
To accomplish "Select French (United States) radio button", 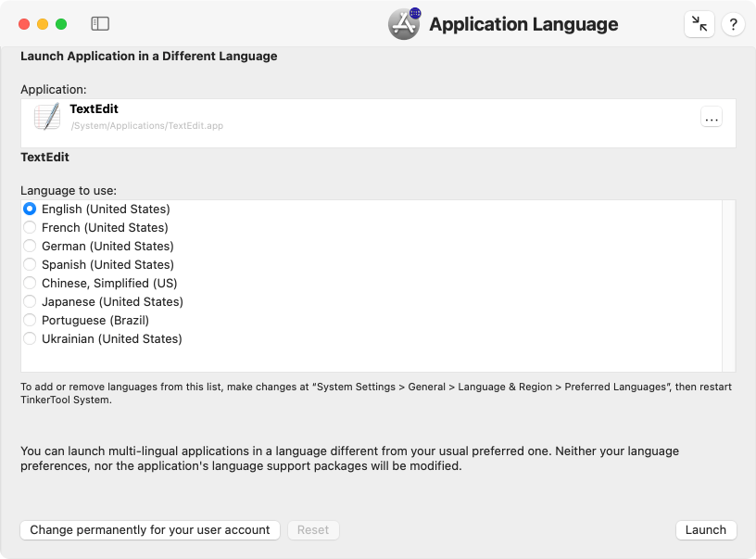I will click(30, 227).
